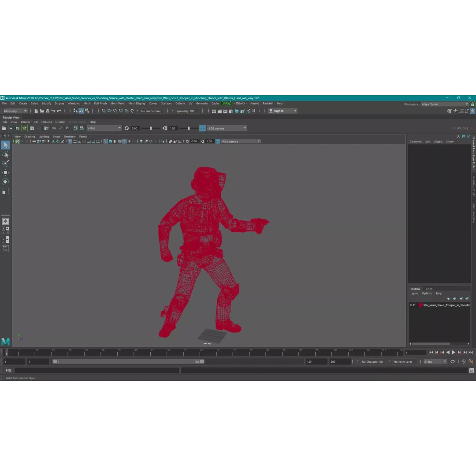Click the Remove Image icon in Render View
This screenshot has height=476, width=476.
82,128
